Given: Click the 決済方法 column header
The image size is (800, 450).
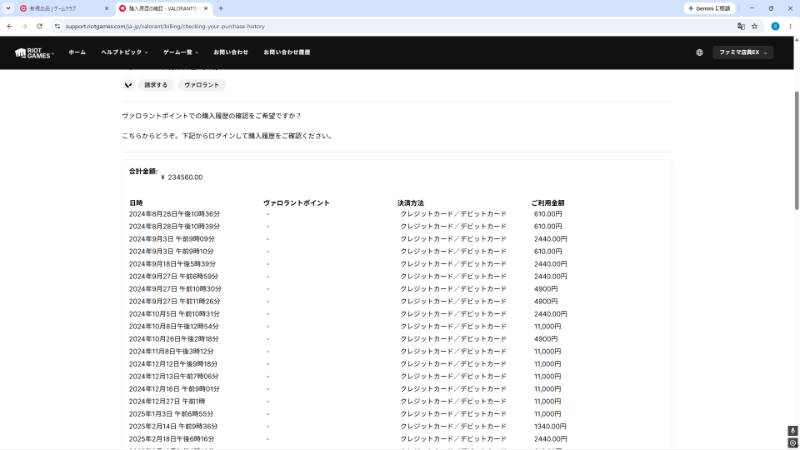Looking at the screenshot, I should pyautogui.click(x=411, y=203).
